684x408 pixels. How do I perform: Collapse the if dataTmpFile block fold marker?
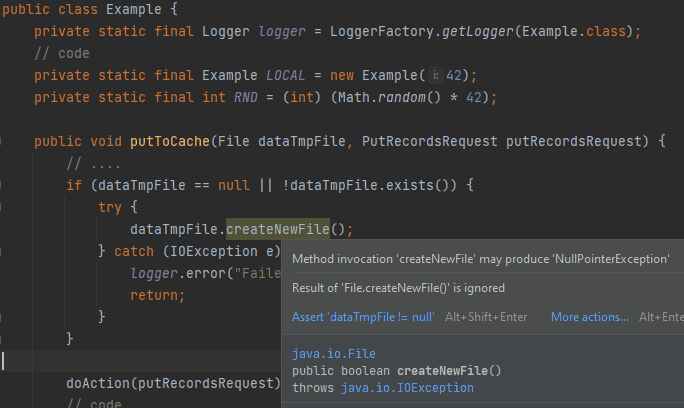(x=1, y=185)
